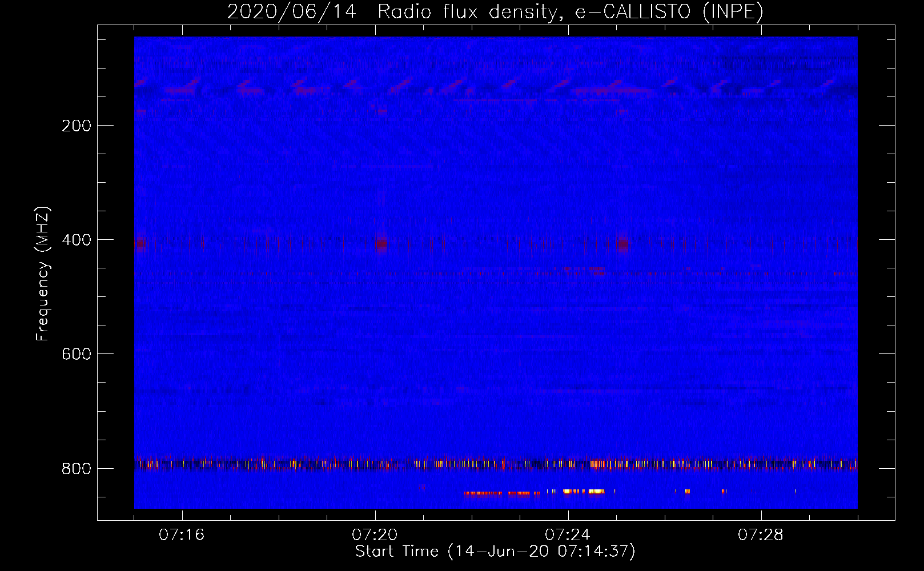
Task: Click the 600 frequency tick label
Action: pos(77,354)
